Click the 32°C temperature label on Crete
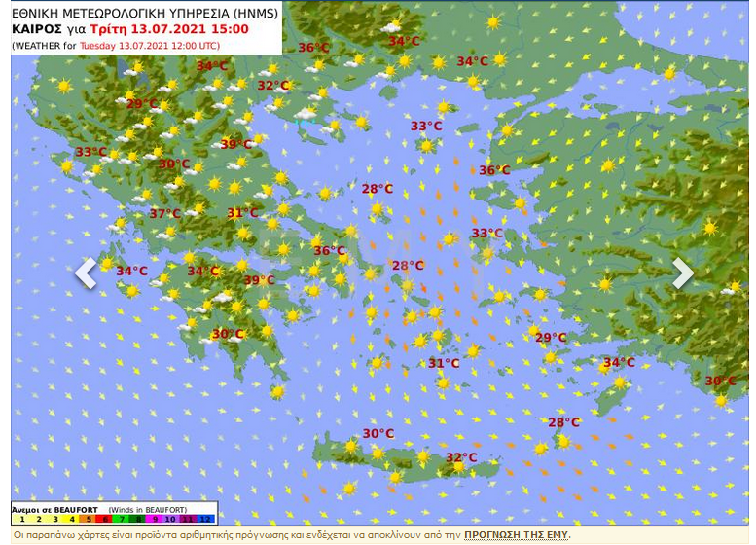 tap(461, 457)
